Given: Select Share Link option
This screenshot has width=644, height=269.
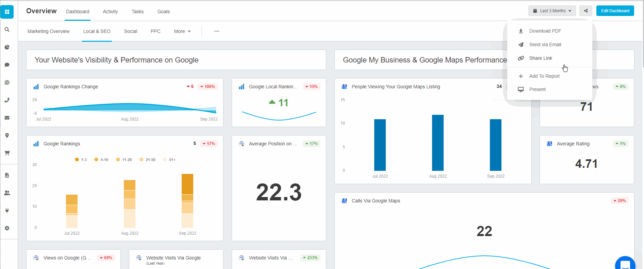Looking at the screenshot, I should [541, 58].
